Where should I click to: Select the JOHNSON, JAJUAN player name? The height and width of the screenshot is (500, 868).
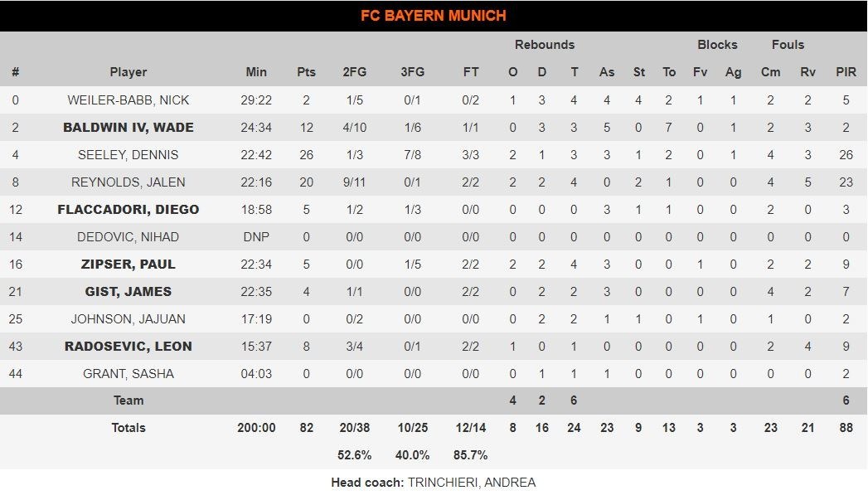coord(129,319)
